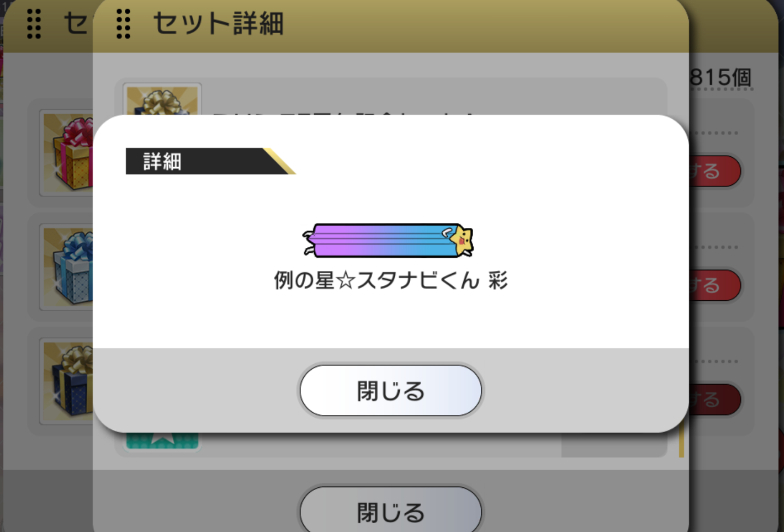Tap the top red する button
784x532 pixels.
click(x=714, y=171)
